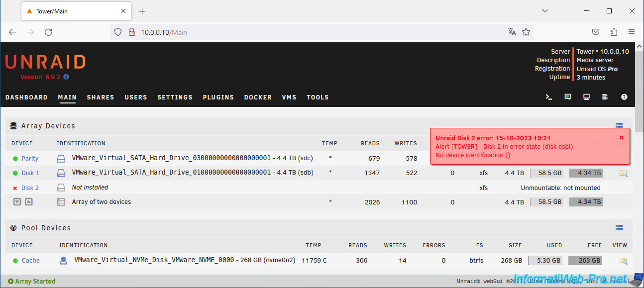Toggle Array Devices list view icon
644x288 pixels.
(619, 126)
